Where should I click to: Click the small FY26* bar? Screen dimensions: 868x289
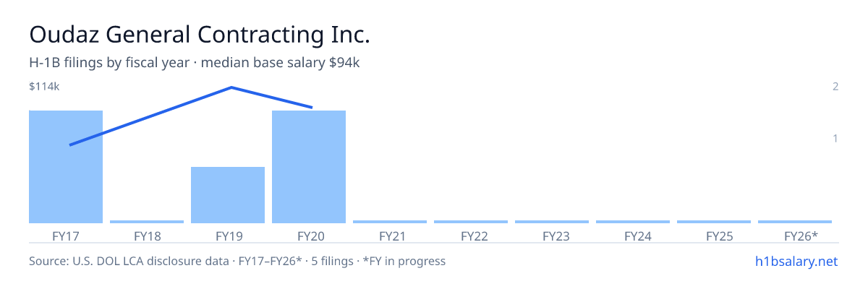[x=795, y=222]
